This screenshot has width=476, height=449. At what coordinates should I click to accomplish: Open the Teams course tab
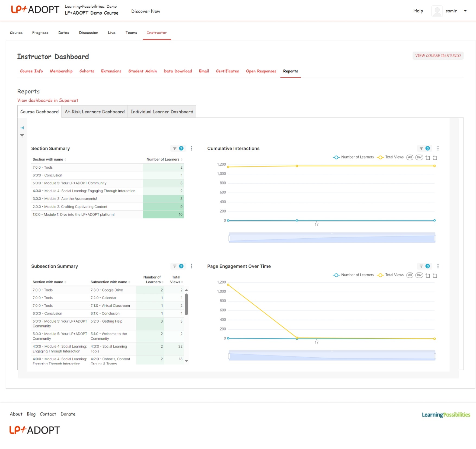[x=131, y=33]
